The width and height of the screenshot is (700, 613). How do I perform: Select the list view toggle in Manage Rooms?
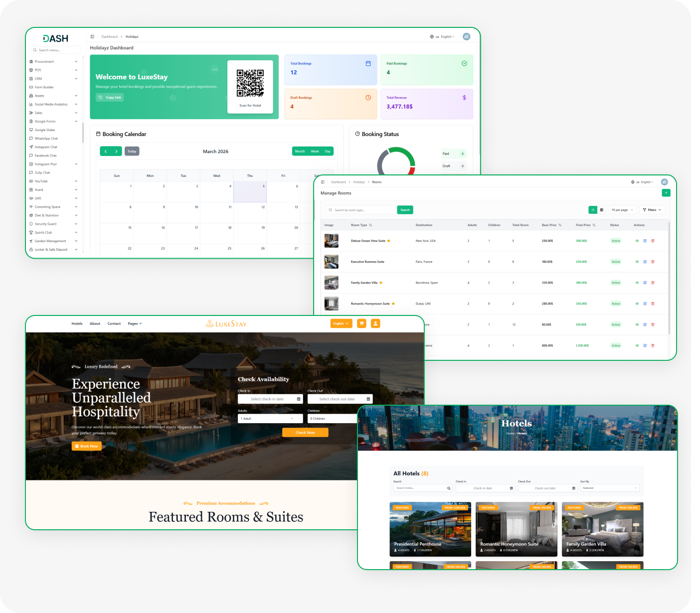click(x=593, y=210)
